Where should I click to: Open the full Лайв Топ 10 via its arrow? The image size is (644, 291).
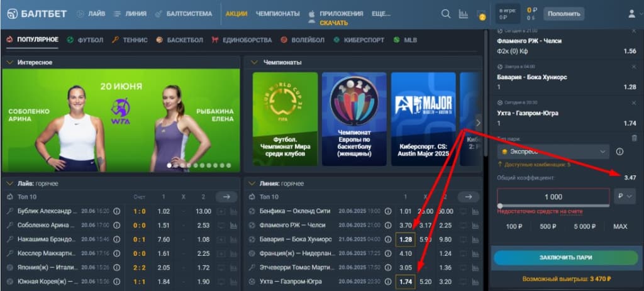coord(226,197)
